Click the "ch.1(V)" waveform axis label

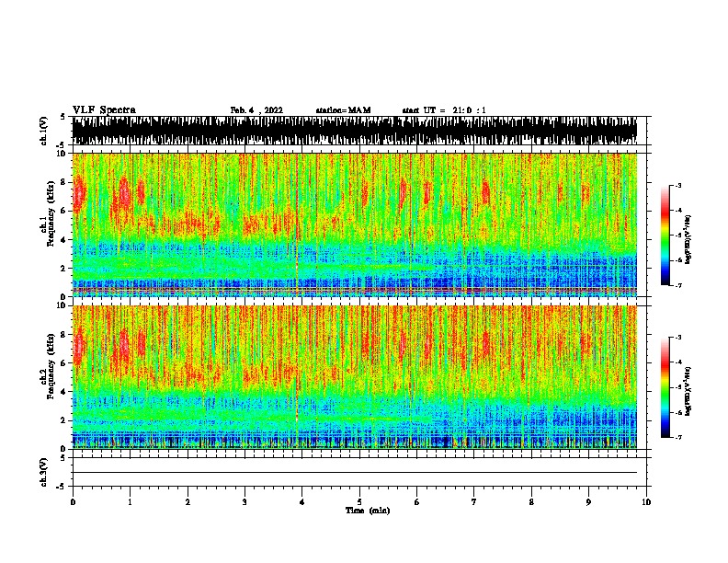(44, 131)
